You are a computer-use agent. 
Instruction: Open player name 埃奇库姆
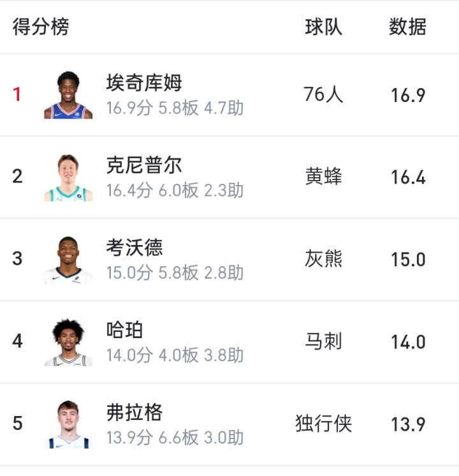144,83
